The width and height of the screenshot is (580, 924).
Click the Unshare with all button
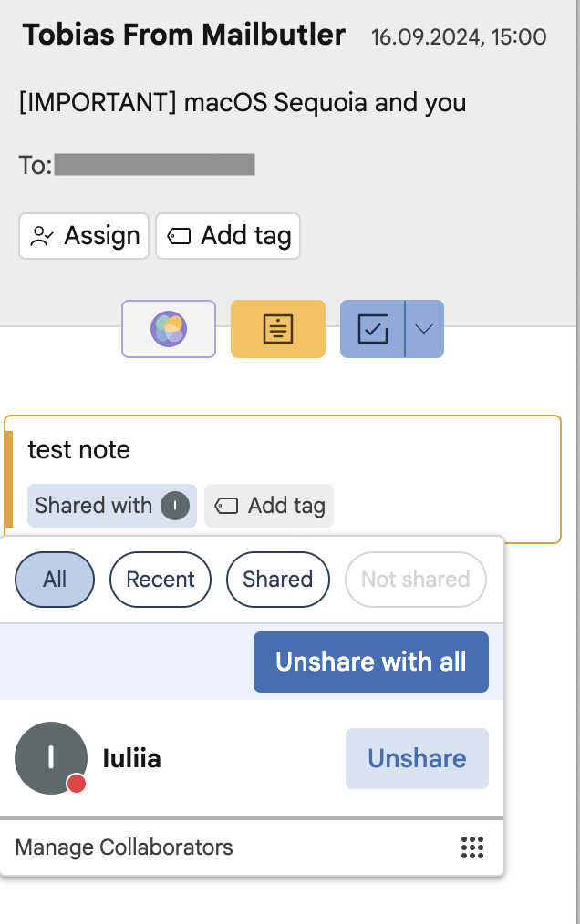pos(371,662)
